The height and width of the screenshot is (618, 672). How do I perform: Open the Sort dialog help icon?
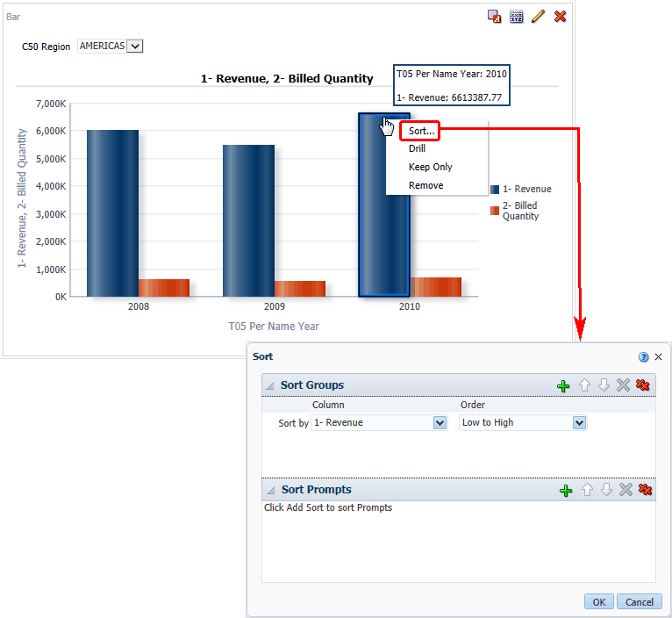coord(643,356)
